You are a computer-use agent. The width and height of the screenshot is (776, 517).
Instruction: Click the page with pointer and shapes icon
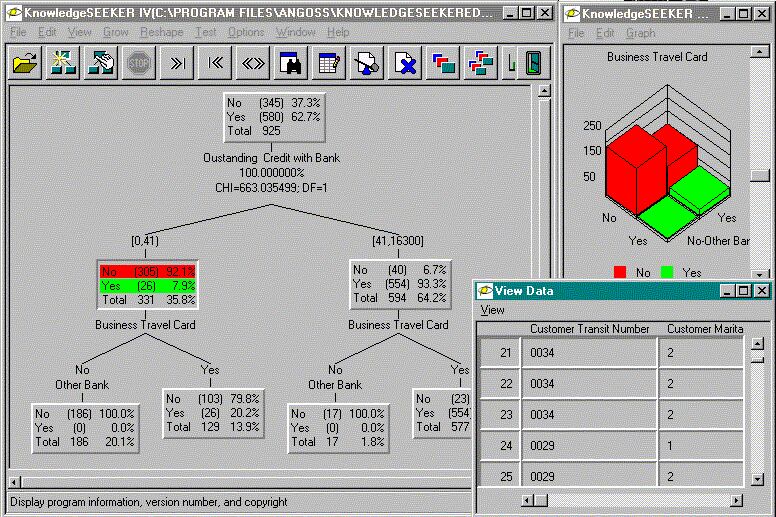367,63
